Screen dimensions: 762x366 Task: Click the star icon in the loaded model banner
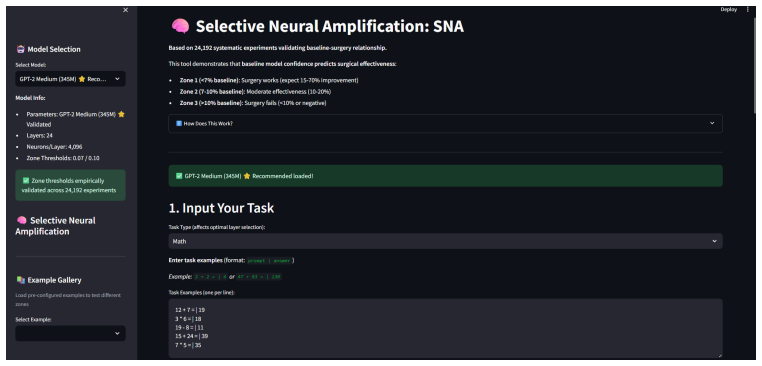coord(246,176)
